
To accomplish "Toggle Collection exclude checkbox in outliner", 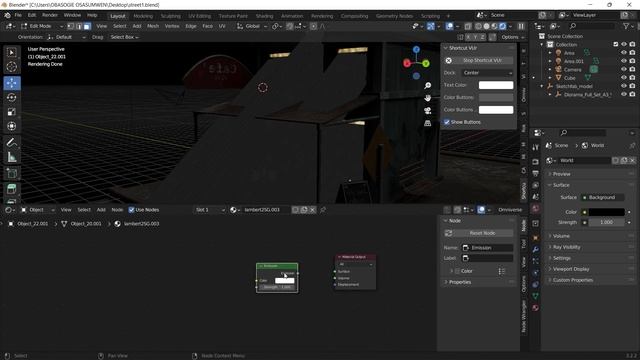I will pyautogui.click(x=616, y=44).
